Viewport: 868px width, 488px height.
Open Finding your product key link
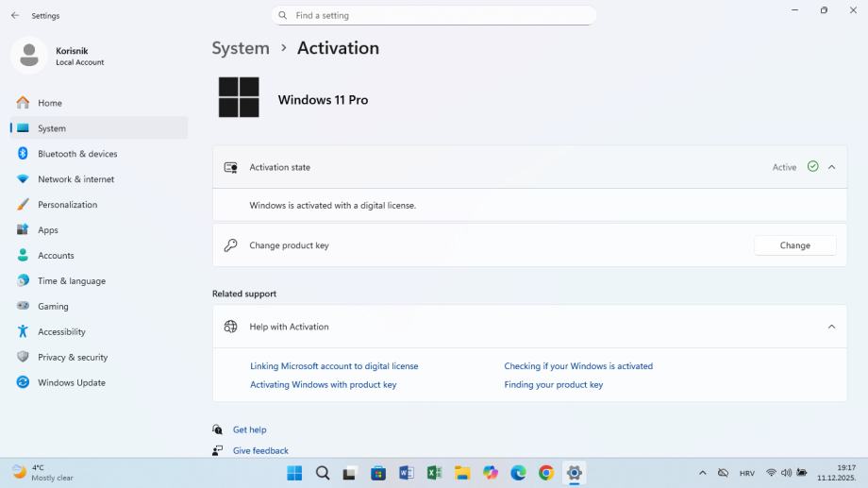tap(554, 384)
